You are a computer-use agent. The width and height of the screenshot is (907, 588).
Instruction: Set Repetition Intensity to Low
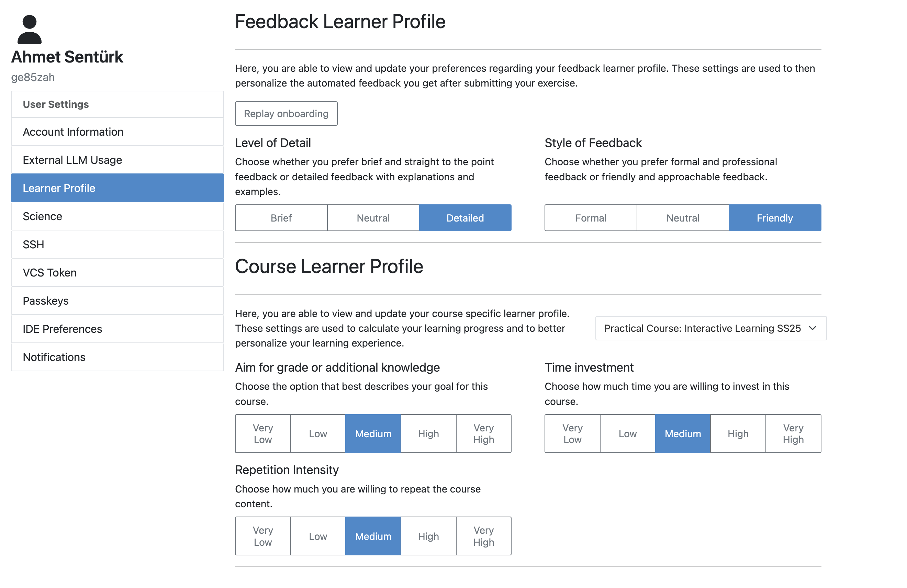[318, 536]
